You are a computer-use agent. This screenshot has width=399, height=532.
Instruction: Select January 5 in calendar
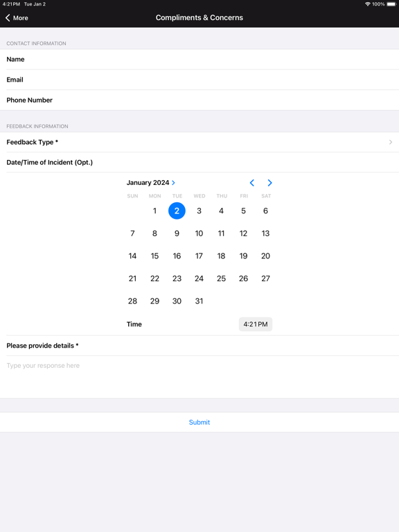[x=243, y=211]
